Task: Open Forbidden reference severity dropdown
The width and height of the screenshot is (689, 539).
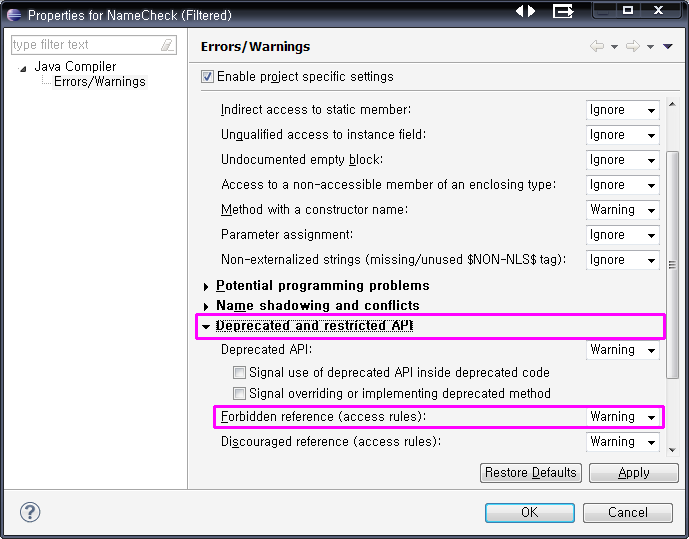Action: tap(623, 417)
